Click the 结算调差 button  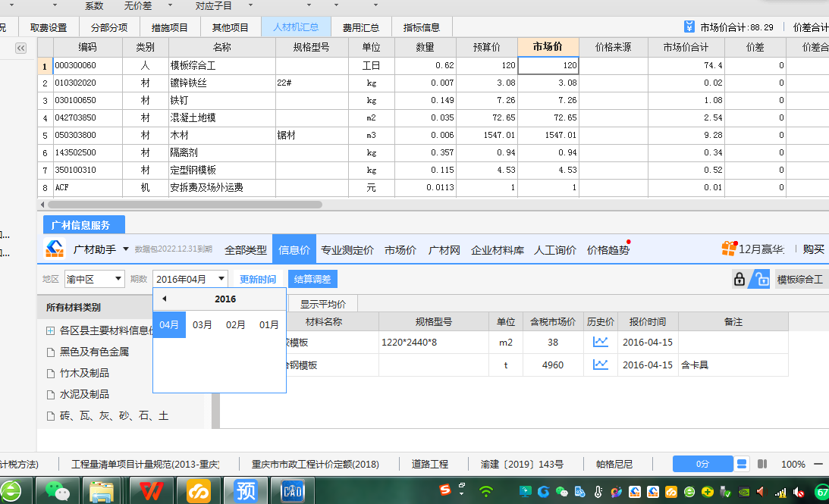pos(312,279)
